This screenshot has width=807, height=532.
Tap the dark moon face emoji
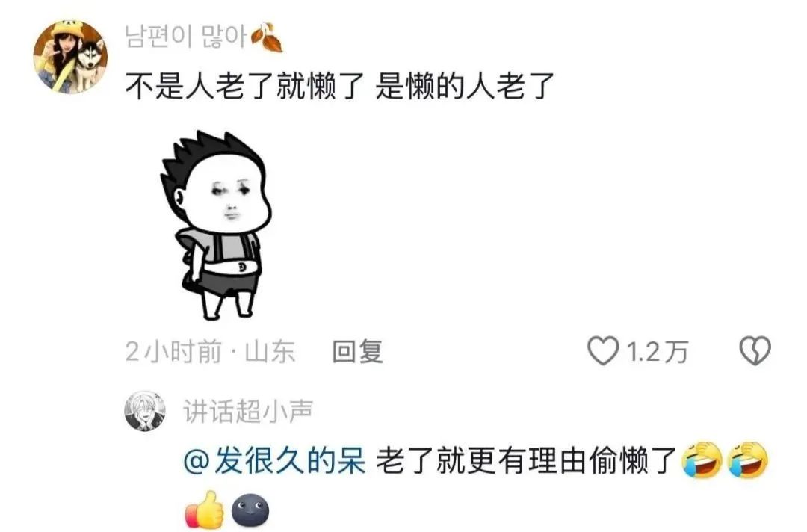(250, 510)
